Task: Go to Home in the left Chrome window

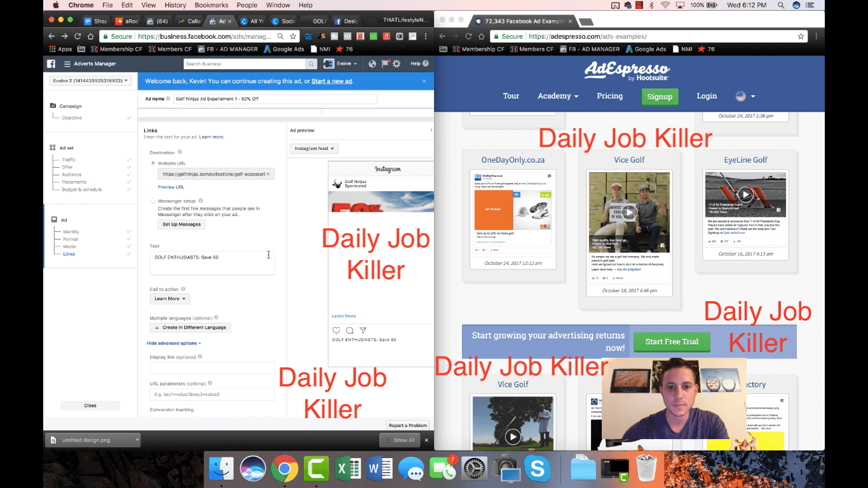Action: pos(91,37)
